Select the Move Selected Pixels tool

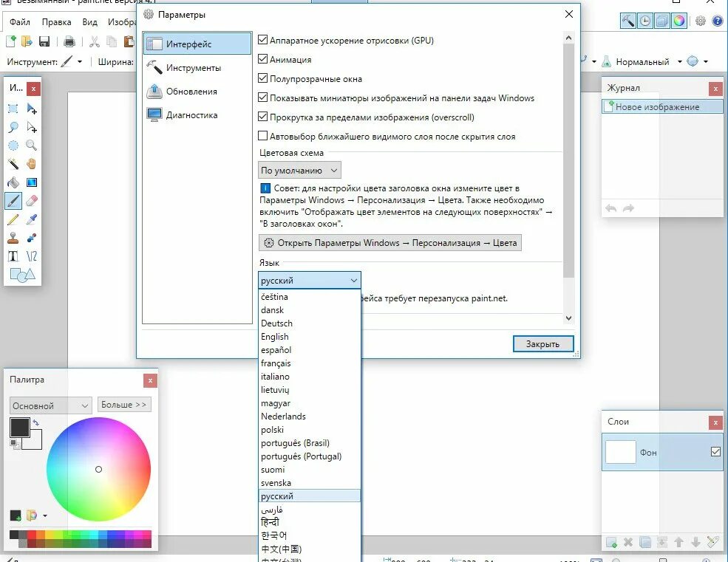coord(32,109)
